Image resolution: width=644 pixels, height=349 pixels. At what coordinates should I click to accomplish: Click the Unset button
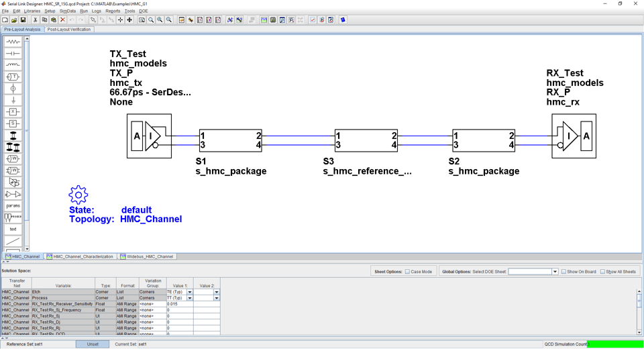click(x=93, y=344)
